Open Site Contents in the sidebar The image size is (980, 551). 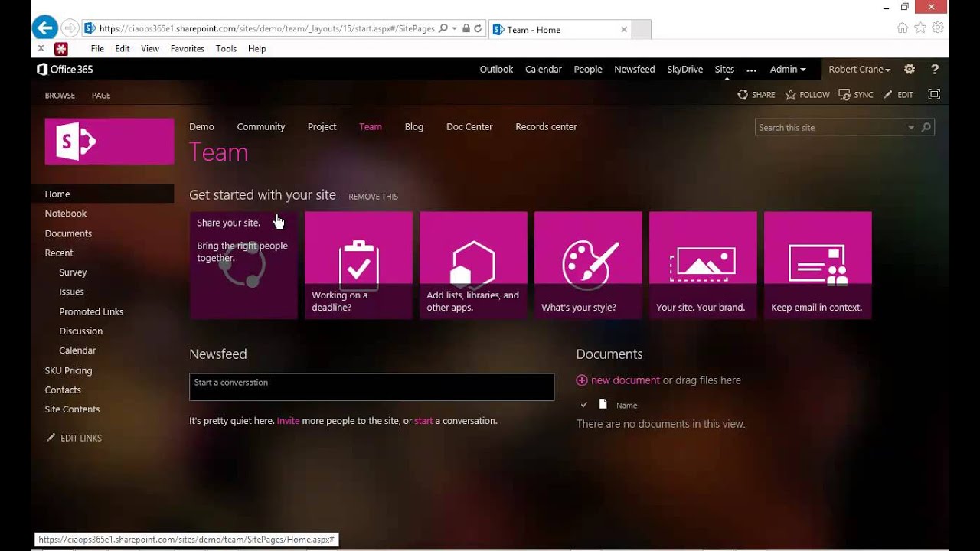tap(72, 409)
